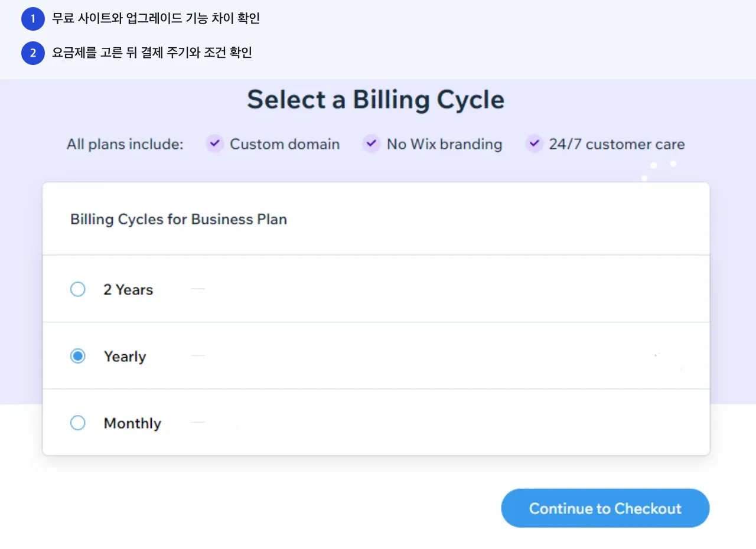Click the checkmark icon beside Custom domain
Screen dimensions: 756x549
point(215,143)
